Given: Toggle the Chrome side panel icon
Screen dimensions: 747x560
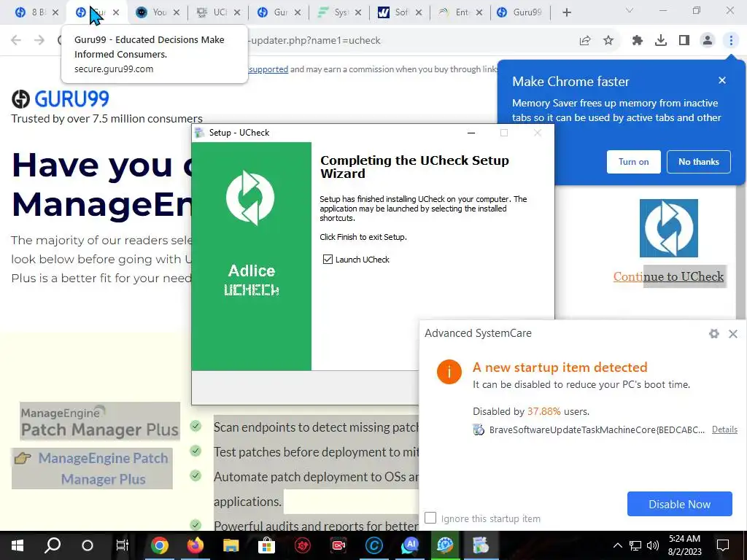Looking at the screenshot, I should (684, 41).
